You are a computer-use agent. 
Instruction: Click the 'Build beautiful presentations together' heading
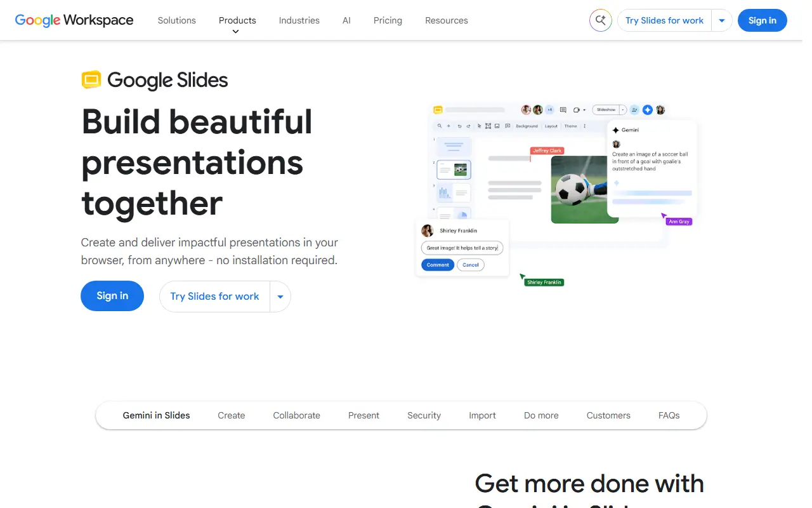(197, 163)
